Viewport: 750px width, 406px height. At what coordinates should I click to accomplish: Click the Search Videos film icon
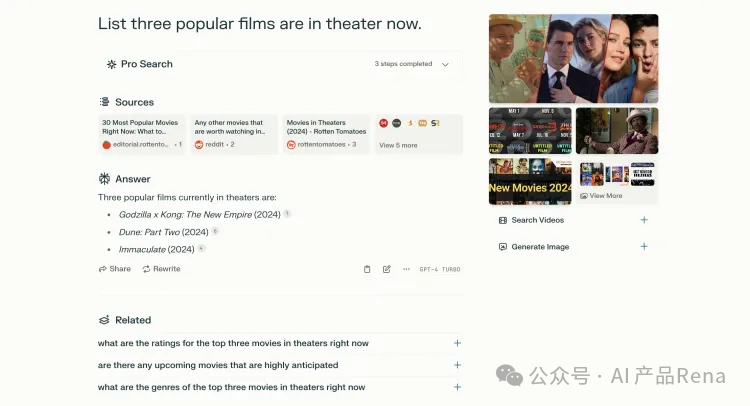pyautogui.click(x=503, y=220)
